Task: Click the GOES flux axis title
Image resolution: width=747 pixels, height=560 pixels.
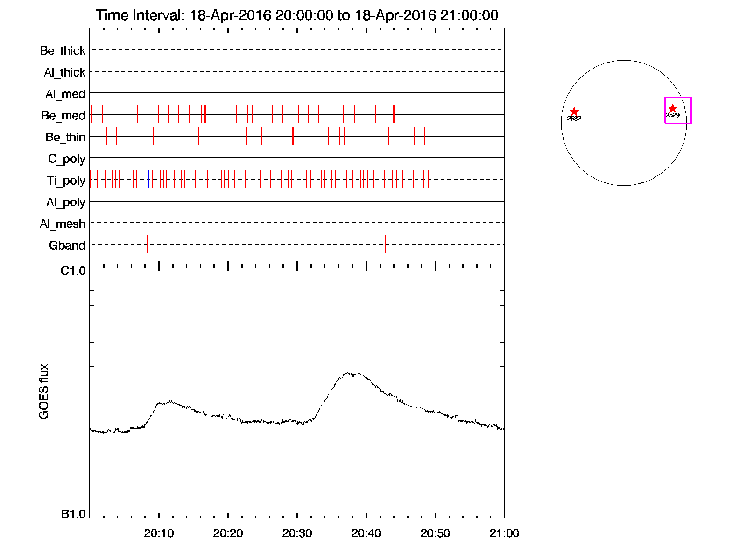Action: tap(44, 392)
